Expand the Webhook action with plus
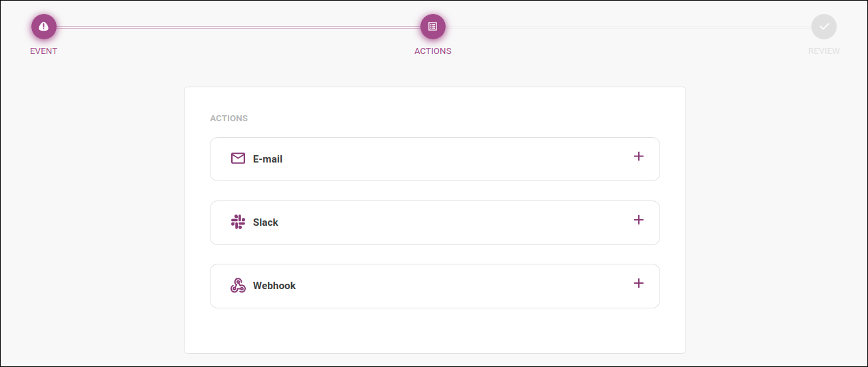868x367 pixels. [x=639, y=283]
